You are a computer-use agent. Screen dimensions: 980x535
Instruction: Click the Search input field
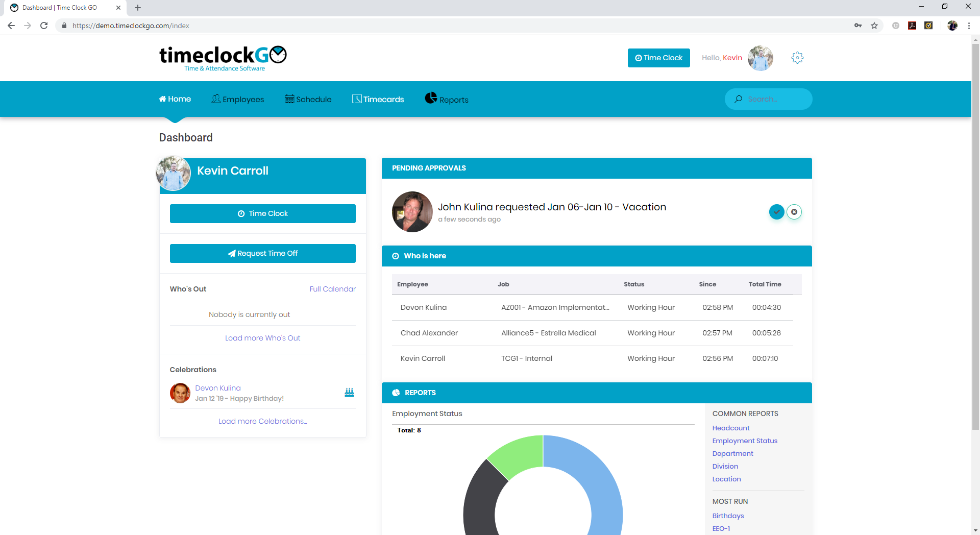[769, 99]
